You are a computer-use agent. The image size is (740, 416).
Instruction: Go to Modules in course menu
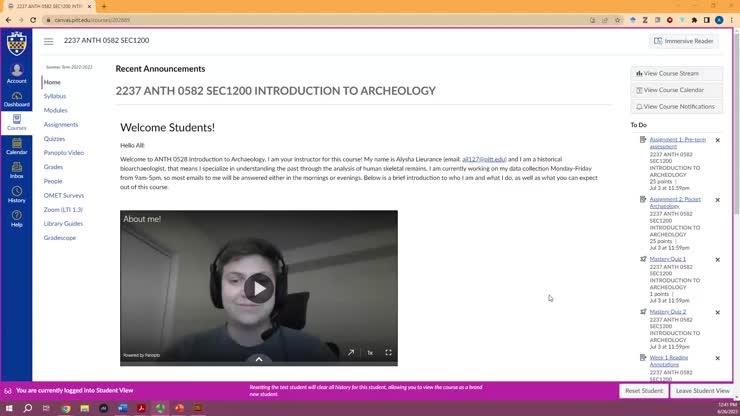56,110
